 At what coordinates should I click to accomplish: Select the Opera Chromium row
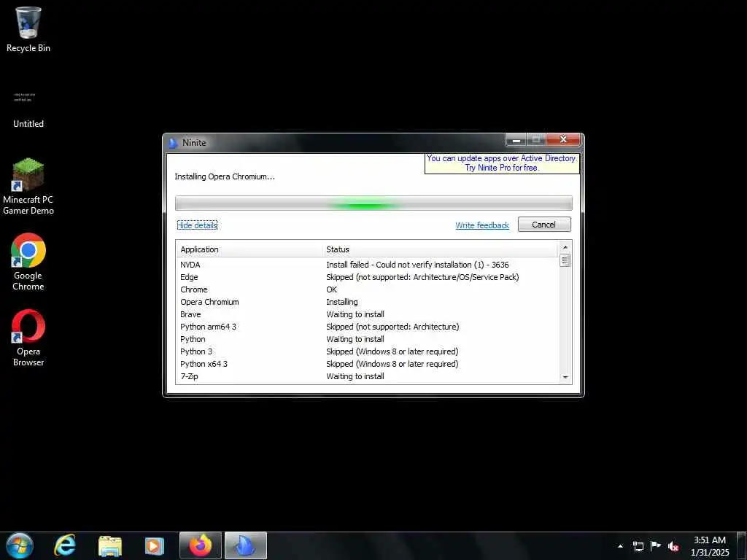pyautogui.click(x=368, y=302)
